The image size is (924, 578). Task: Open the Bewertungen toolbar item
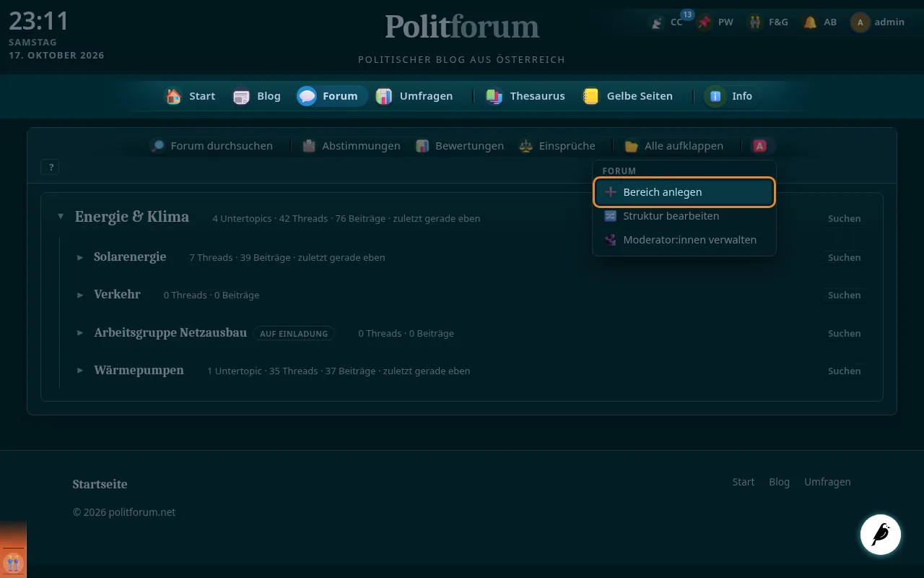click(460, 146)
